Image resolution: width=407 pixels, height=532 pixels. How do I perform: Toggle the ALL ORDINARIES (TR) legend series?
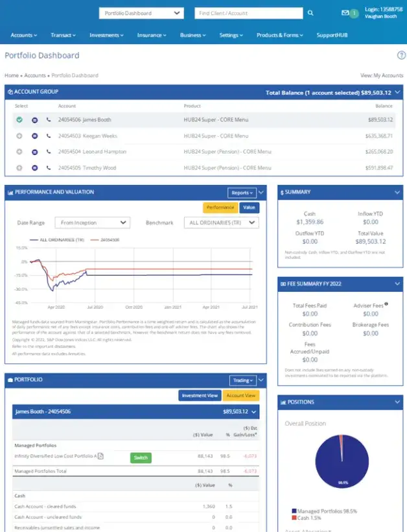(57, 240)
